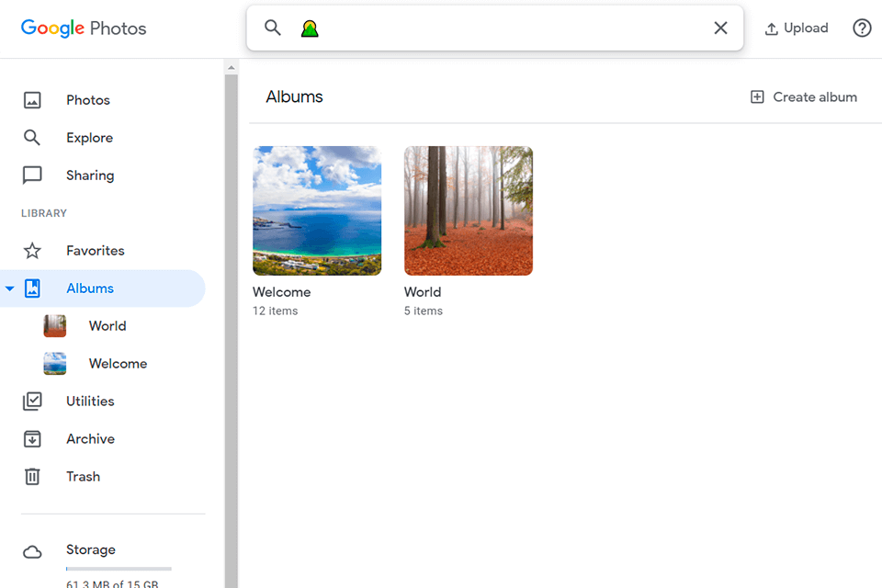Open the help question mark icon
This screenshot has height=588, width=882.
[x=862, y=28]
